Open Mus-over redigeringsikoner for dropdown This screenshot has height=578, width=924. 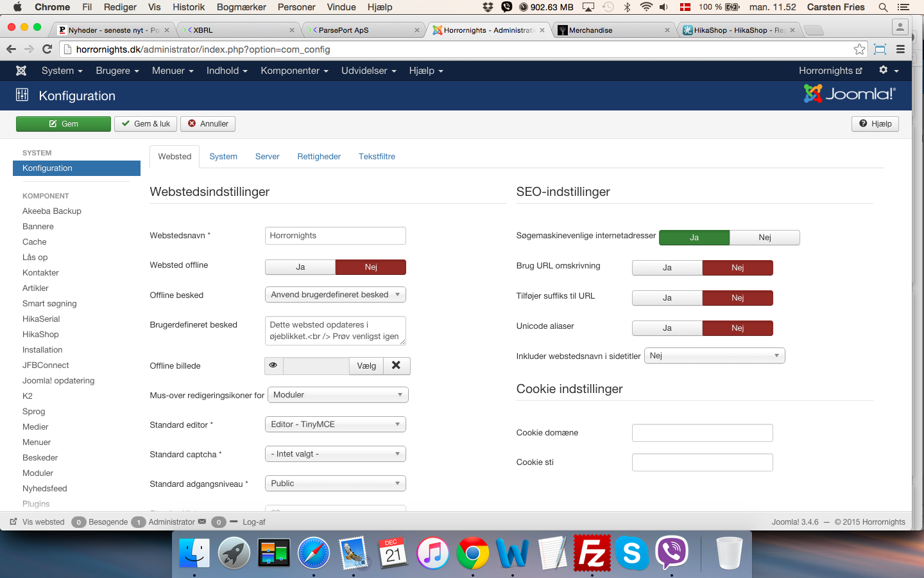(338, 395)
